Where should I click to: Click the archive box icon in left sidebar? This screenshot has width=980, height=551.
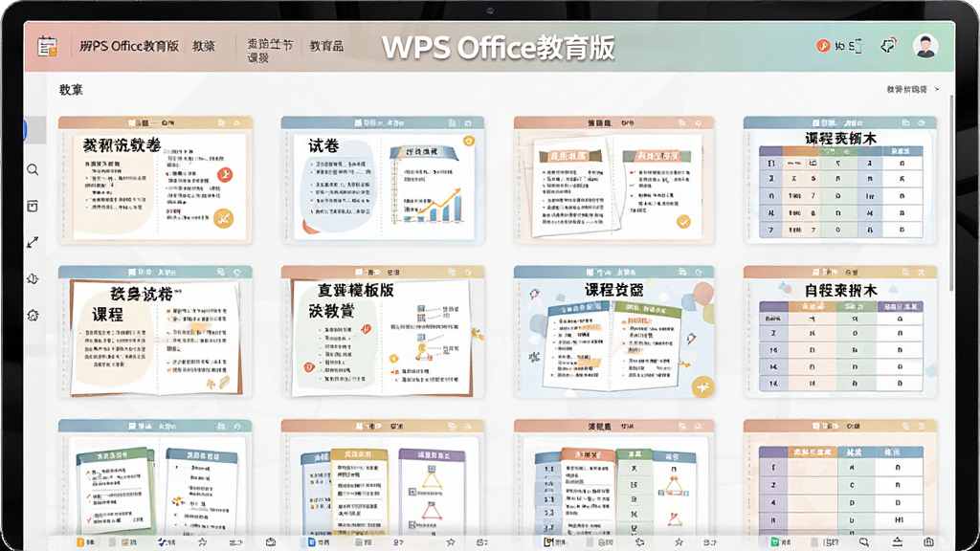click(x=33, y=206)
